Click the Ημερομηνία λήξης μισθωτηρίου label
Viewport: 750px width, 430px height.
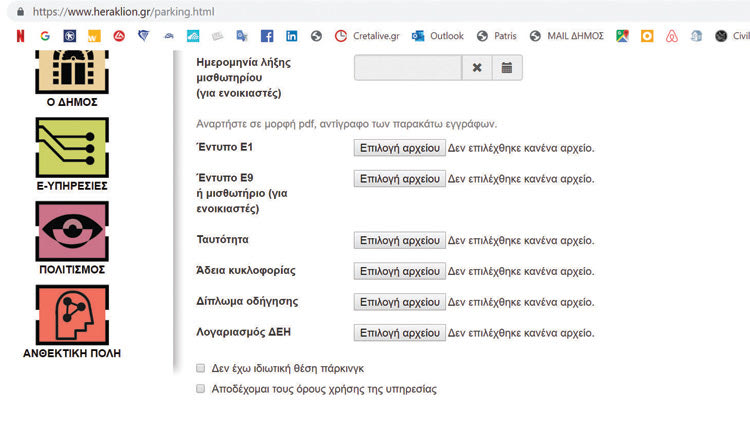pos(243,77)
